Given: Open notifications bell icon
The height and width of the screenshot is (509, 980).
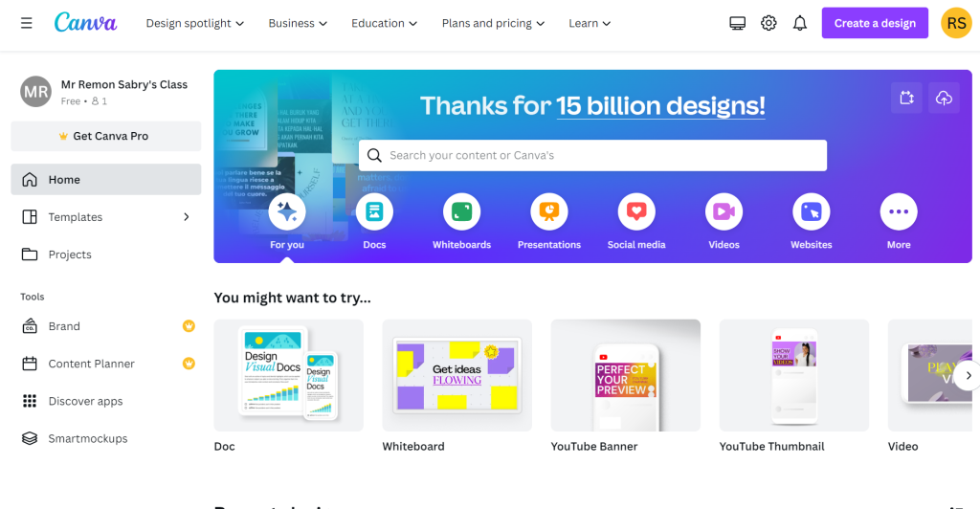Looking at the screenshot, I should (800, 23).
